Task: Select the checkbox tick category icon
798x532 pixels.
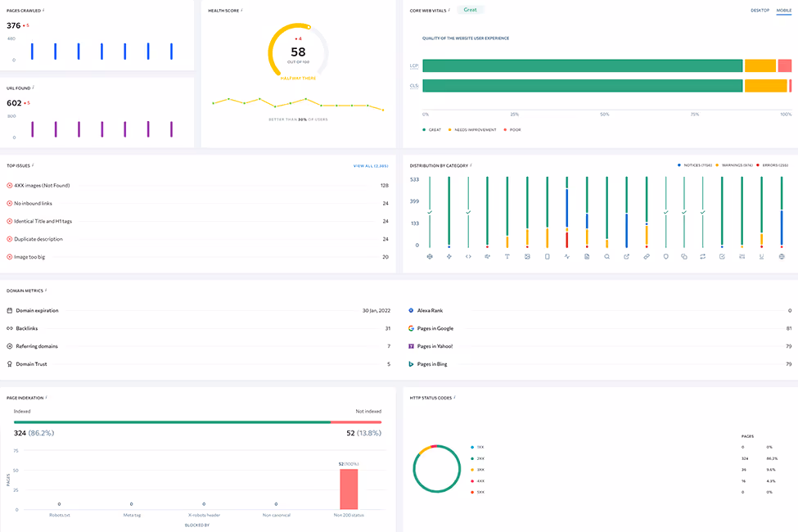Action: pyautogui.click(x=722, y=256)
